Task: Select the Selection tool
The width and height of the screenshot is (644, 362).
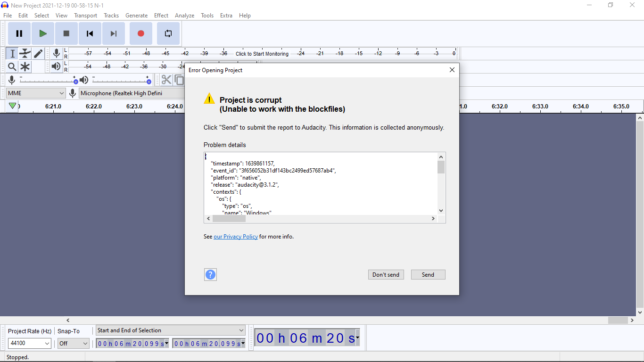Action: click(12, 53)
